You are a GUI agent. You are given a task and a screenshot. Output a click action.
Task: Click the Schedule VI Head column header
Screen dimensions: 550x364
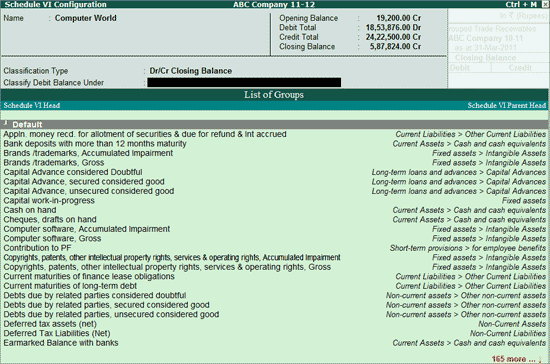(32, 105)
